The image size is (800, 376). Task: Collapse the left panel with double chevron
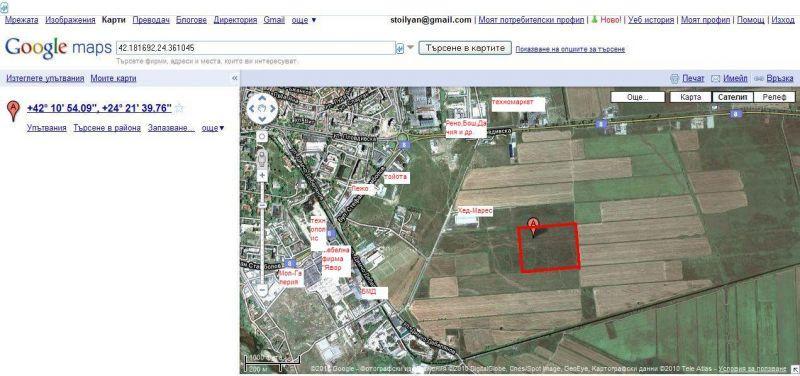click(x=235, y=78)
